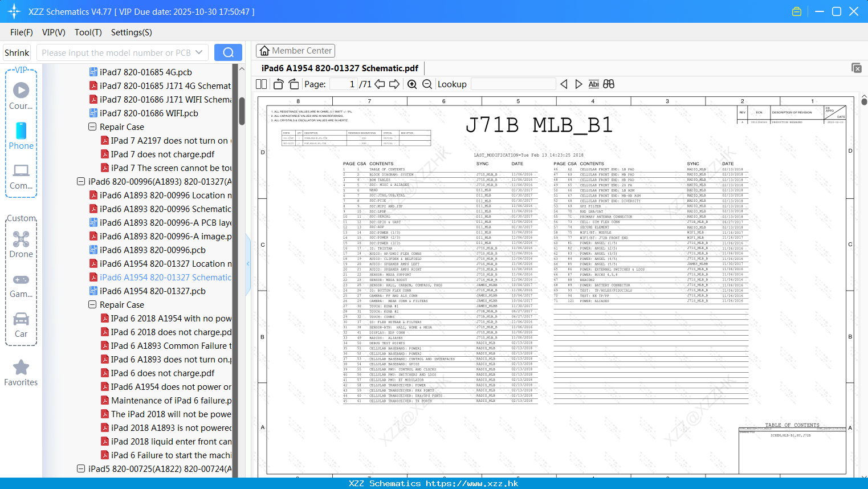The width and height of the screenshot is (868, 489).
Task: Find next lookup result triangle
Action: (x=578, y=84)
